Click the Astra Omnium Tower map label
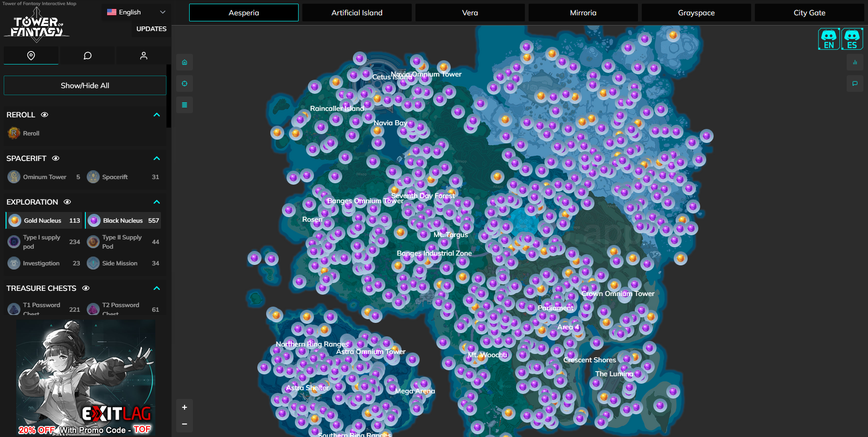868x437 pixels. (x=371, y=352)
